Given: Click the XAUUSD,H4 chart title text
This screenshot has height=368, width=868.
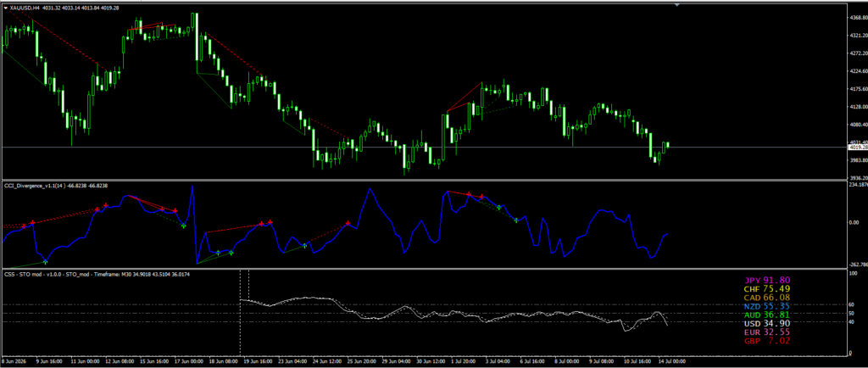Looking at the screenshot, I should pyautogui.click(x=24, y=8).
